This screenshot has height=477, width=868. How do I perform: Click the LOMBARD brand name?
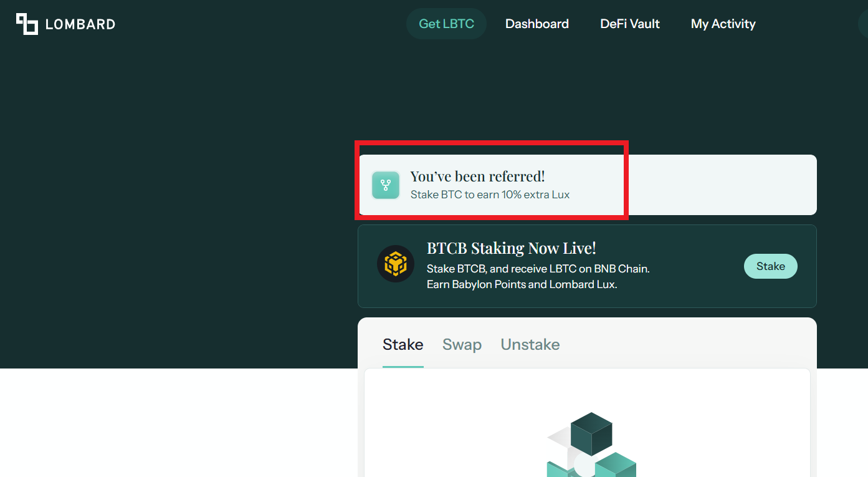coord(80,24)
